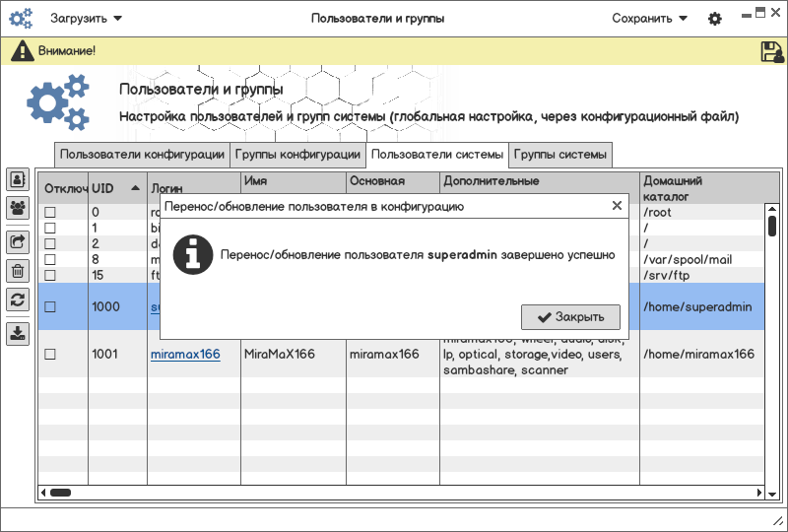Click the user contact card icon in sidebar
788x532 pixels.
pos(18,179)
